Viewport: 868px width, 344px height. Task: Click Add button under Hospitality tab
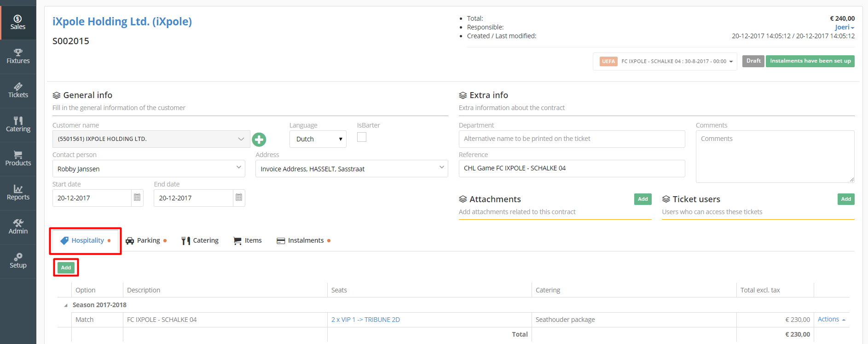click(66, 268)
